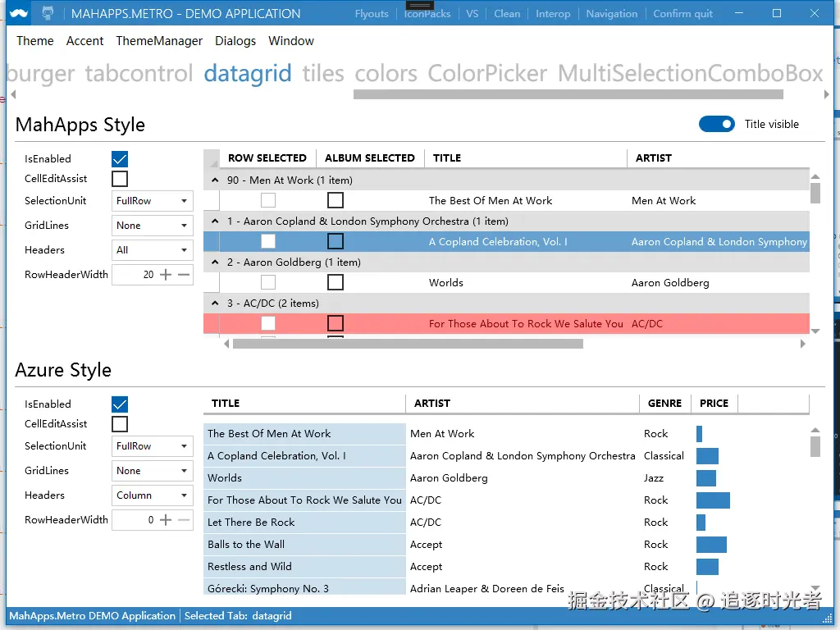
Task: Open GridLines dropdown in Azure Style
Action: click(152, 471)
